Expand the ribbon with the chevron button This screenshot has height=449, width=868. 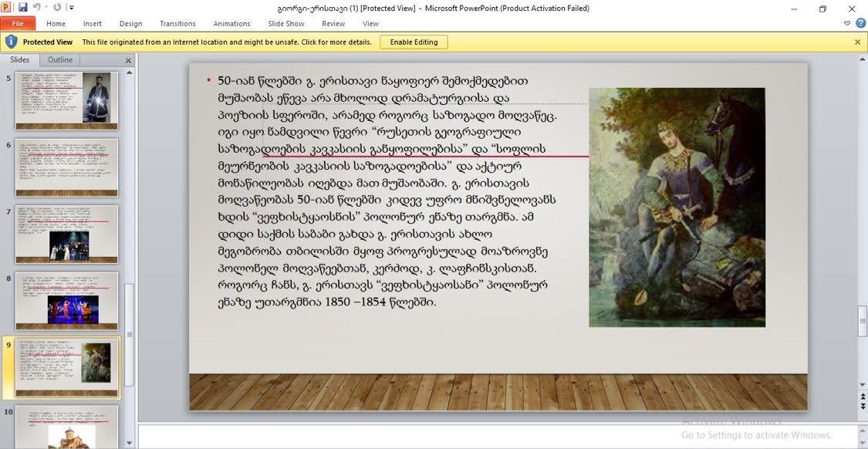point(847,23)
